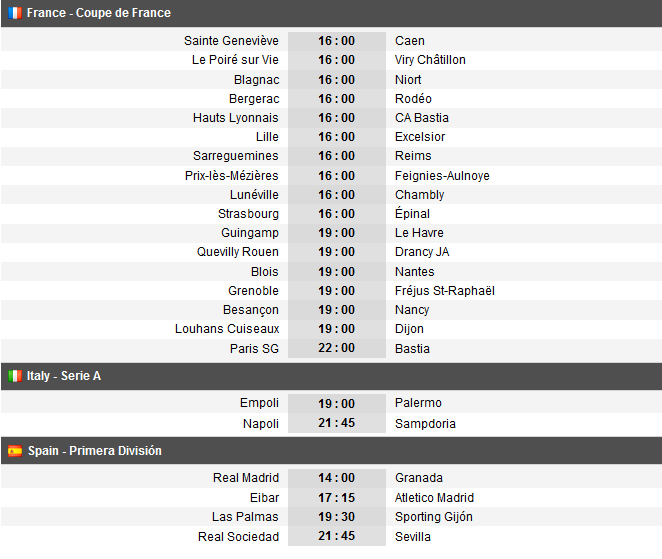
Task: Select the Strasbourg team name
Action: [x=248, y=214]
